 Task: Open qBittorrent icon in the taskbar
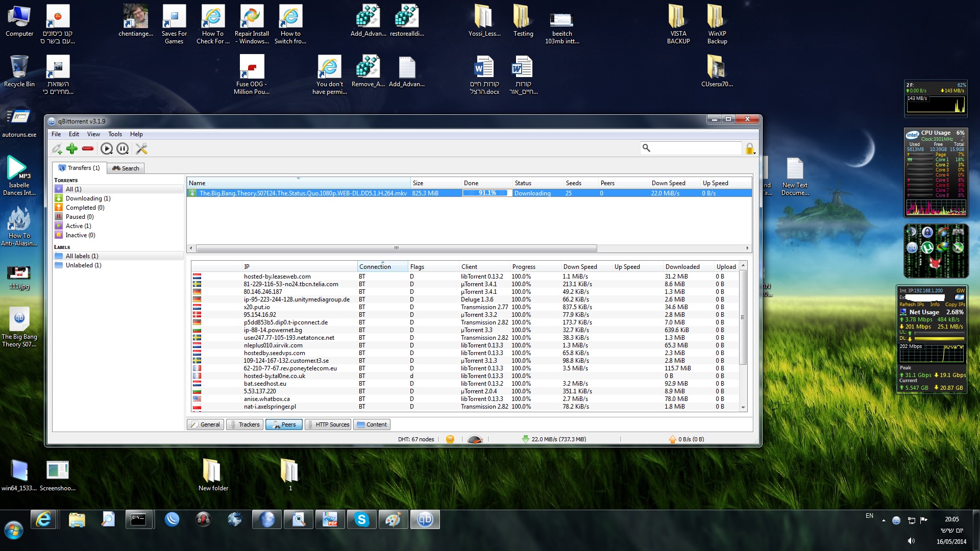tap(425, 520)
